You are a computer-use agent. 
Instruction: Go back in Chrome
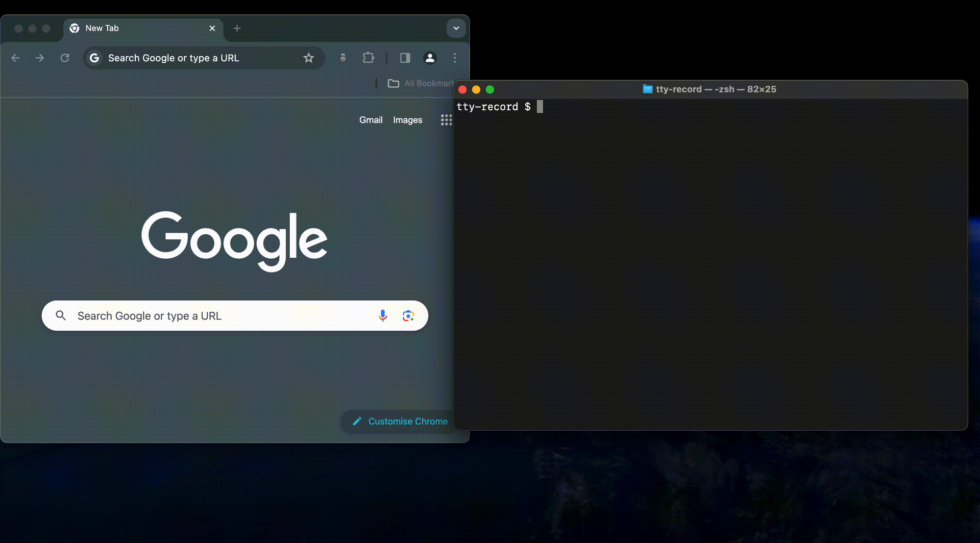[15, 58]
